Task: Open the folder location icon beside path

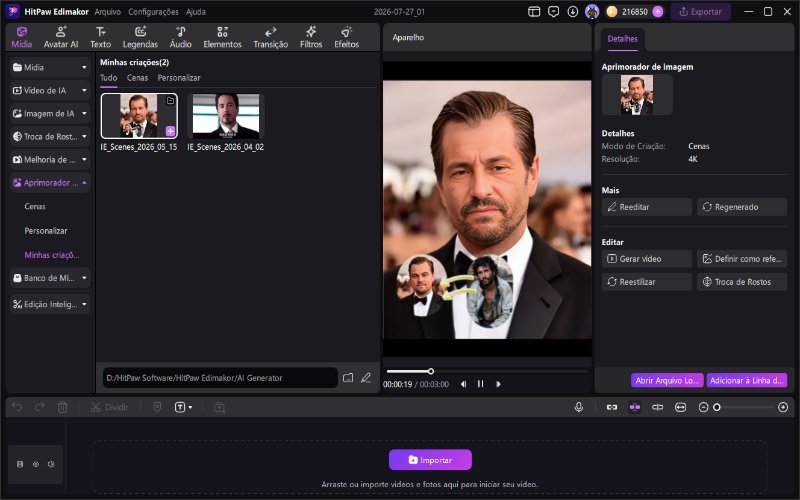Action: (348, 378)
